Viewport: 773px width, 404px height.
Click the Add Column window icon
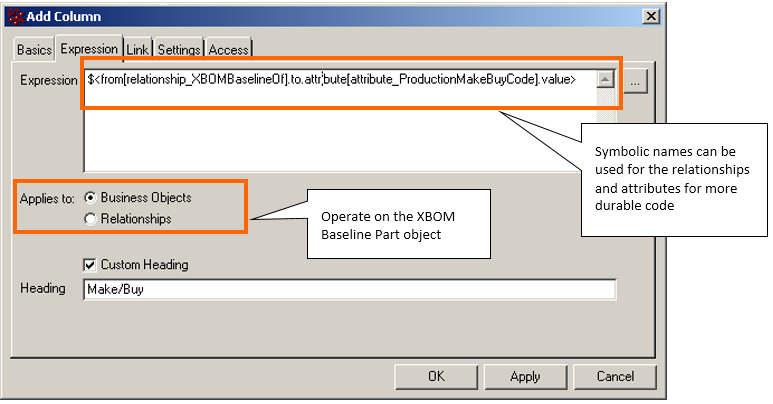pyautogui.click(x=15, y=16)
